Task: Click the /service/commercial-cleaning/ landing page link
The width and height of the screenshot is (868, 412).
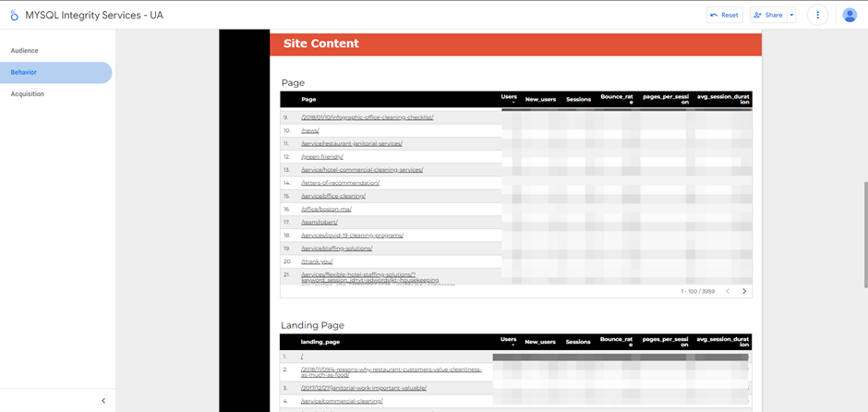Action: pyautogui.click(x=342, y=401)
